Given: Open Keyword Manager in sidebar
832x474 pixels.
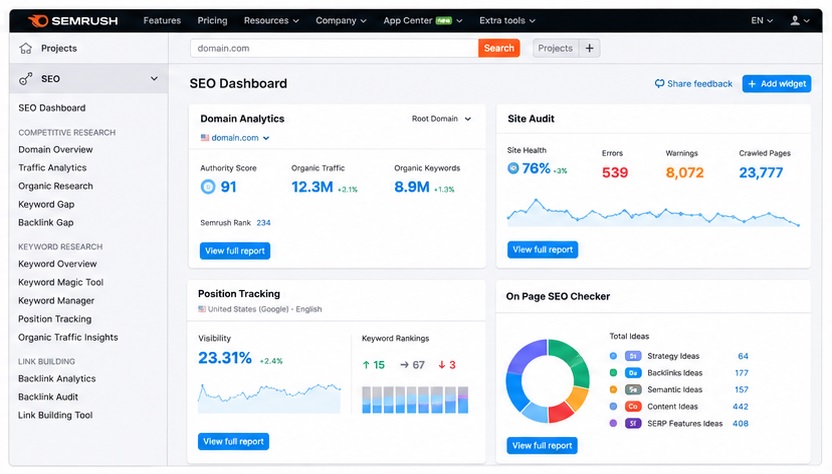Looking at the screenshot, I should [56, 300].
